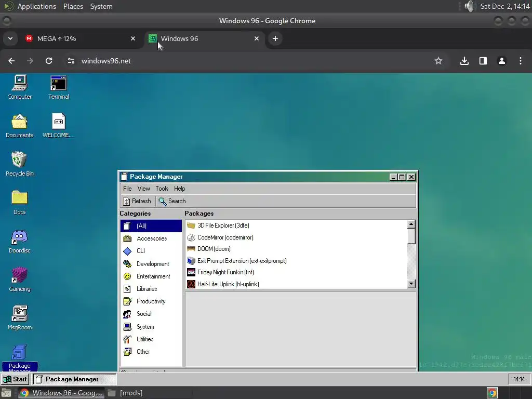Launch the Gameing shortcut icon

tap(20, 280)
